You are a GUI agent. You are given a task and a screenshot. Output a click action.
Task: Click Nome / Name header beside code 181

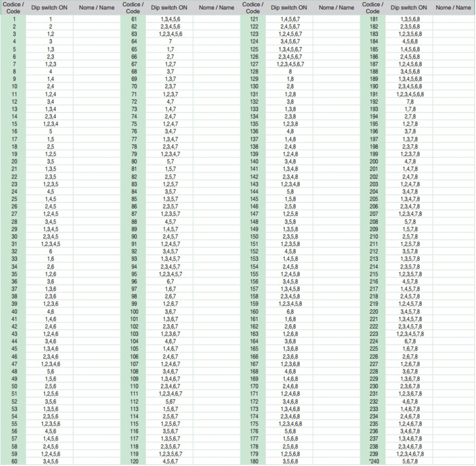pyautogui.click(x=453, y=7)
